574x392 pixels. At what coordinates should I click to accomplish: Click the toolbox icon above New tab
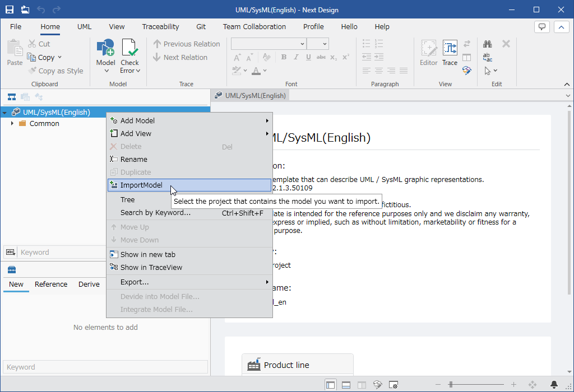(x=12, y=270)
